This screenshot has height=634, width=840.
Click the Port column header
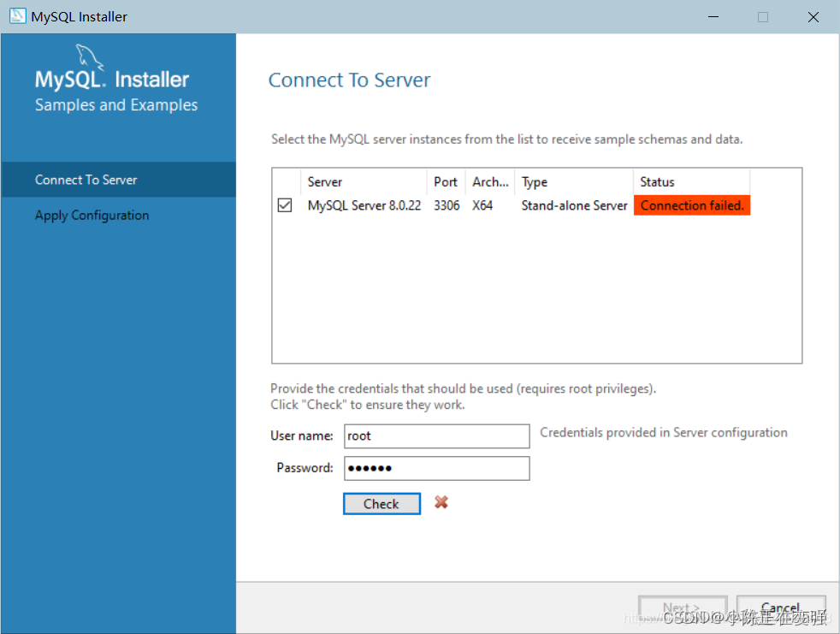pyautogui.click(x=446, y=181)
